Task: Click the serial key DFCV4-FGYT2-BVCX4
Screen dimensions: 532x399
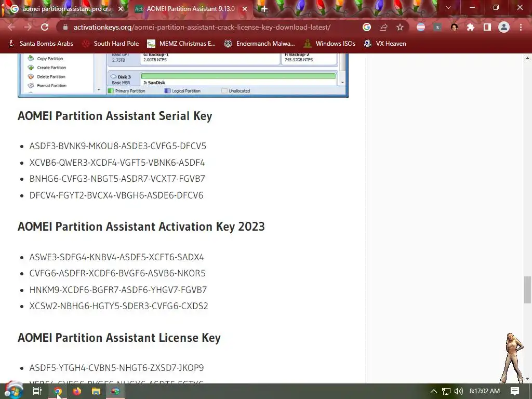Action: point(116,195)
